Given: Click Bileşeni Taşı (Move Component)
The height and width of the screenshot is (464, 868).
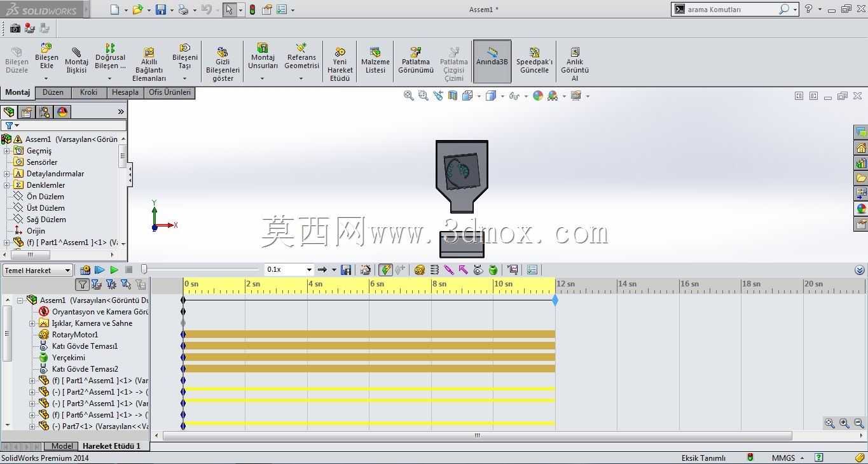Looking at the screenshot, I should (x=184, y=57).
